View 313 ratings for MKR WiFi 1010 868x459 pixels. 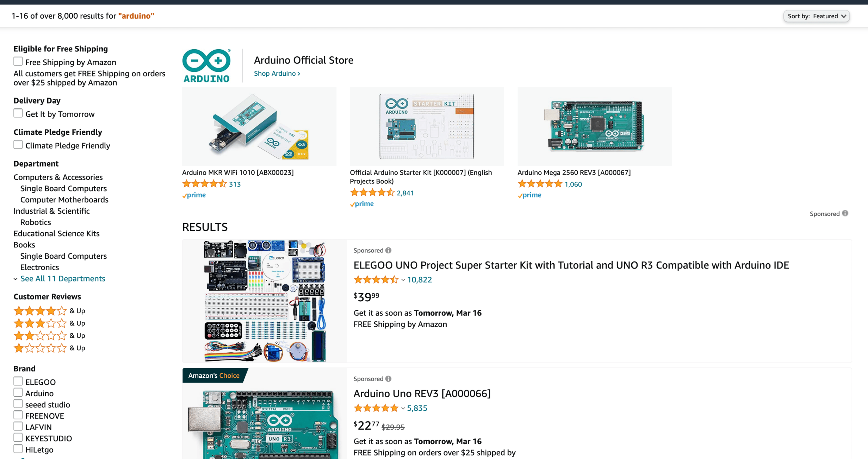(x=235, y=184)
